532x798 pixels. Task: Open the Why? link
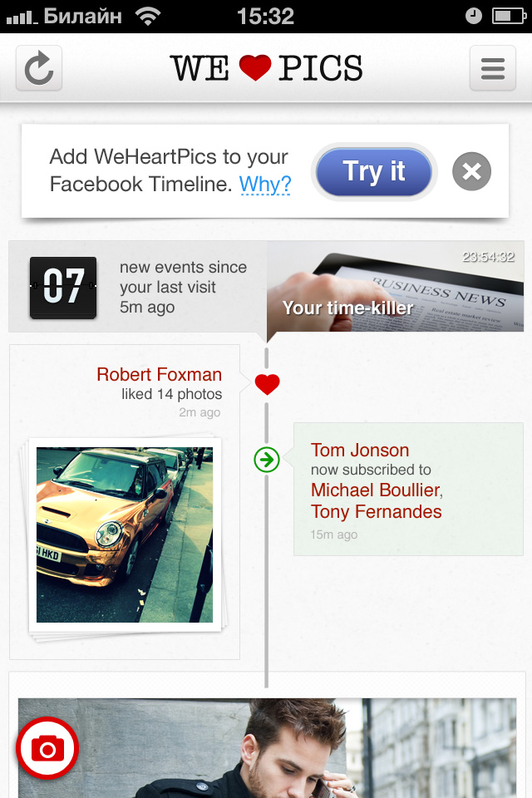pos(265,184)
